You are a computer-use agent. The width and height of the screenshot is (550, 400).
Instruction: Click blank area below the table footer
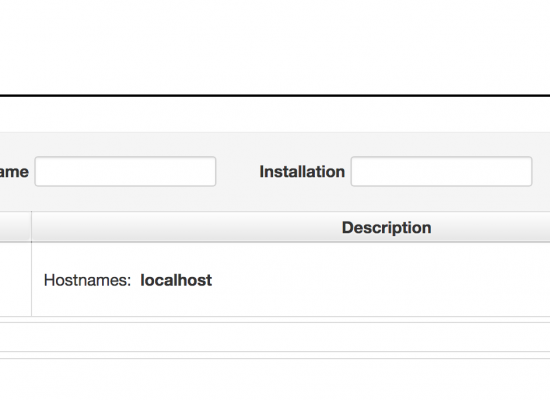pyautogui.click(x=275, y=380)
